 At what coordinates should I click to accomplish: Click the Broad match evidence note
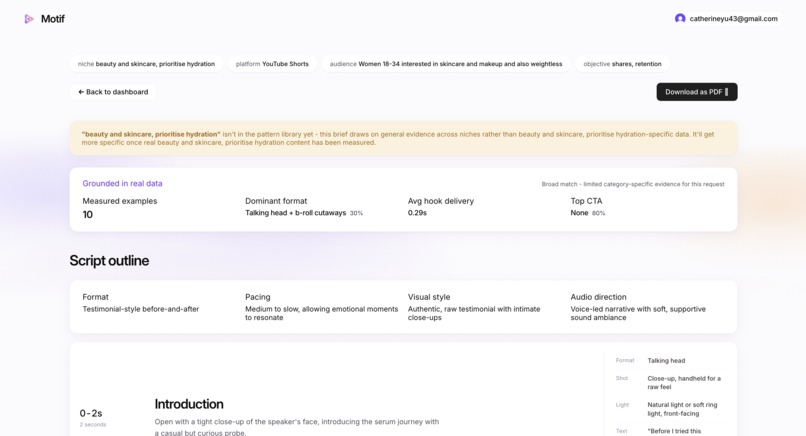click(x=633, y=184)
